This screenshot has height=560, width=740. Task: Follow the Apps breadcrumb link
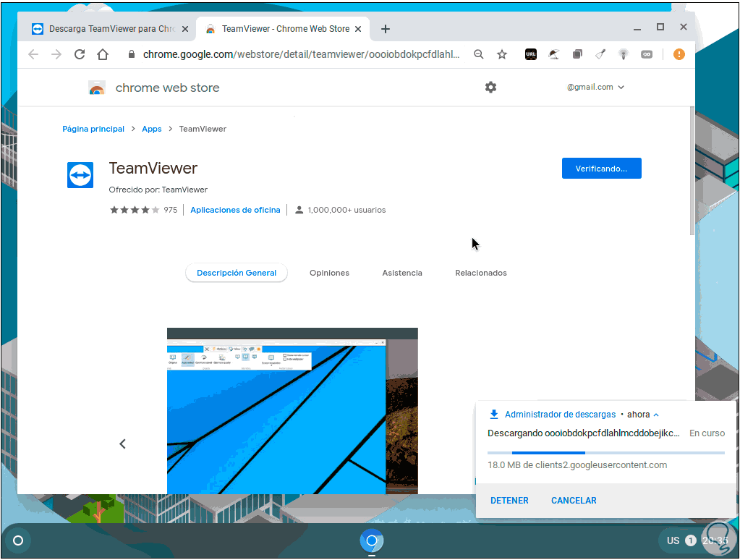pos(151,129)
